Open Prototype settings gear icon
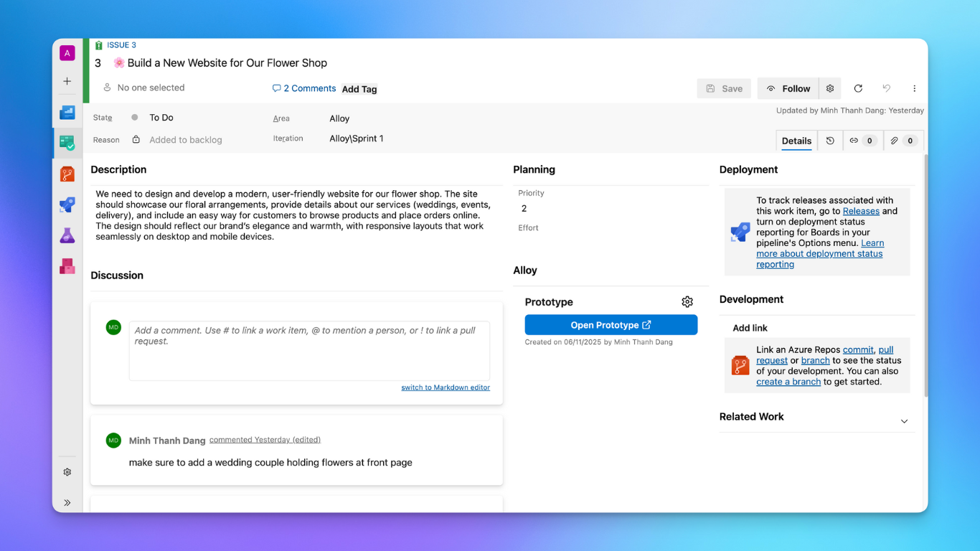980x551 pixels. coord(687,302)
